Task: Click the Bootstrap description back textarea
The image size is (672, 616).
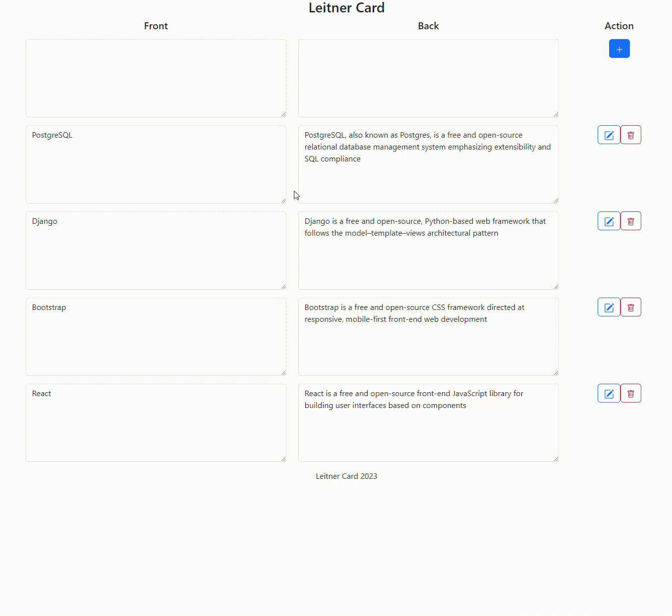Action: point(429,337)
